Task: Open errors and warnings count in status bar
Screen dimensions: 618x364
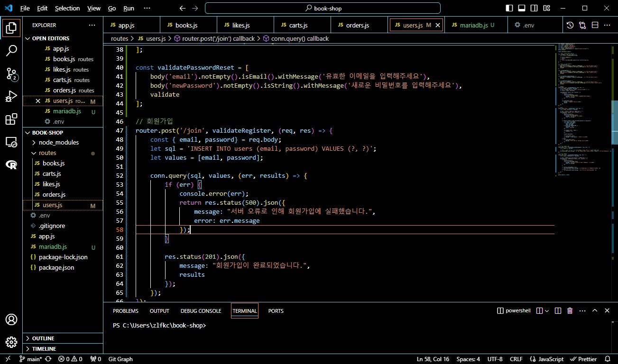Action: click(70, 359)
